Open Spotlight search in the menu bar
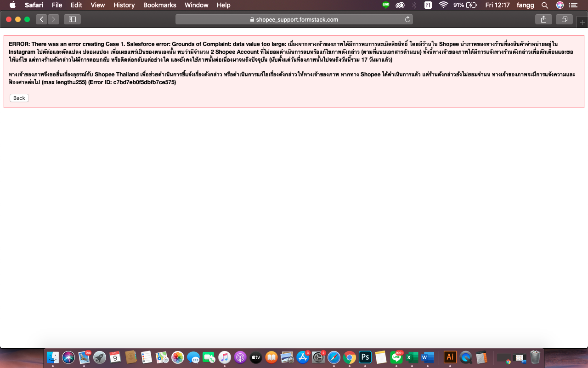The width and height of the screenshot is (588, 368). (545, 5)
